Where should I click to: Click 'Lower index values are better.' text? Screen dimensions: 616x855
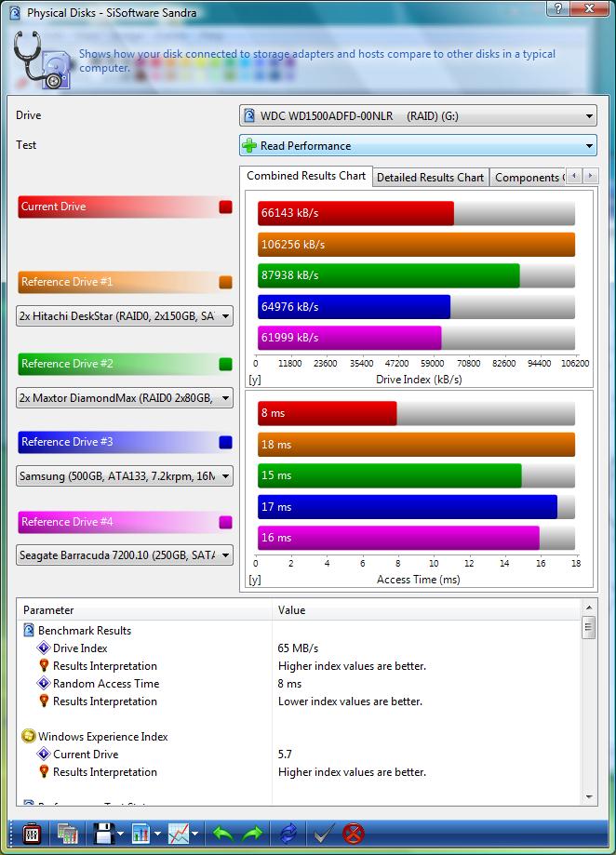(x=350, y=701)
